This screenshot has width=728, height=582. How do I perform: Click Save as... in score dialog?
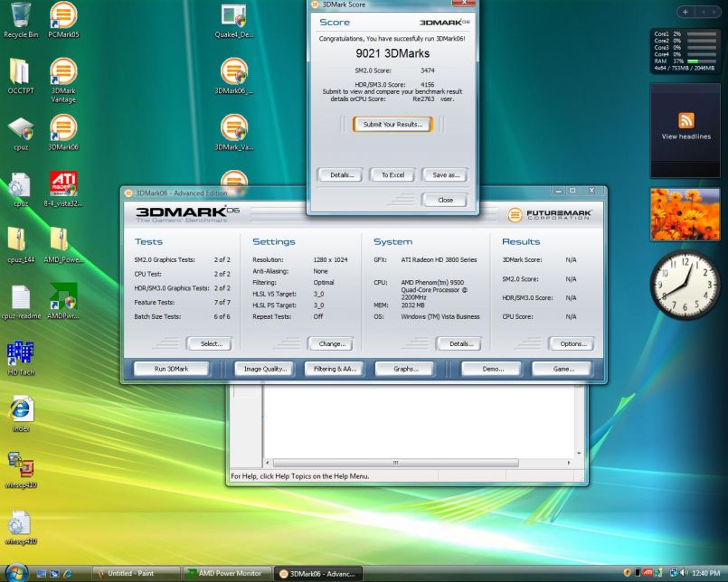[445, 174]
